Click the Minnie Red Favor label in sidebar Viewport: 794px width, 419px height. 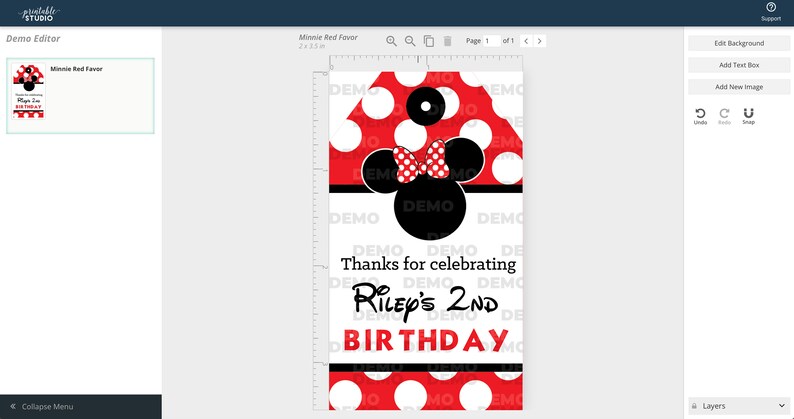pos(76,69)
